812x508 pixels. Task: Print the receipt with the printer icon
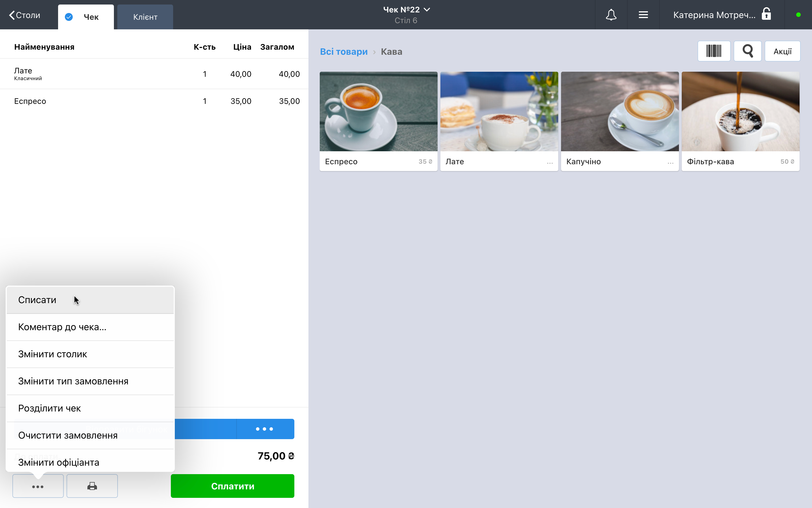point(92,486)
